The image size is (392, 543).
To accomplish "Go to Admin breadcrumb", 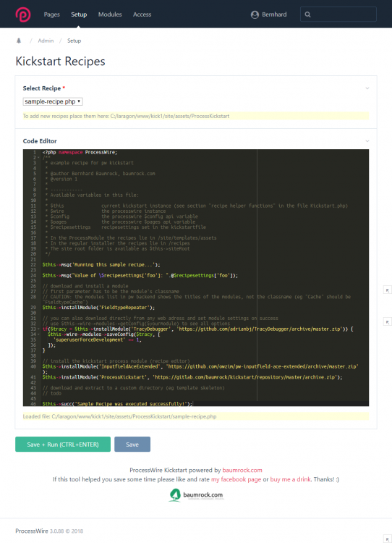I will pyautogui.click(x=46, y=41).
